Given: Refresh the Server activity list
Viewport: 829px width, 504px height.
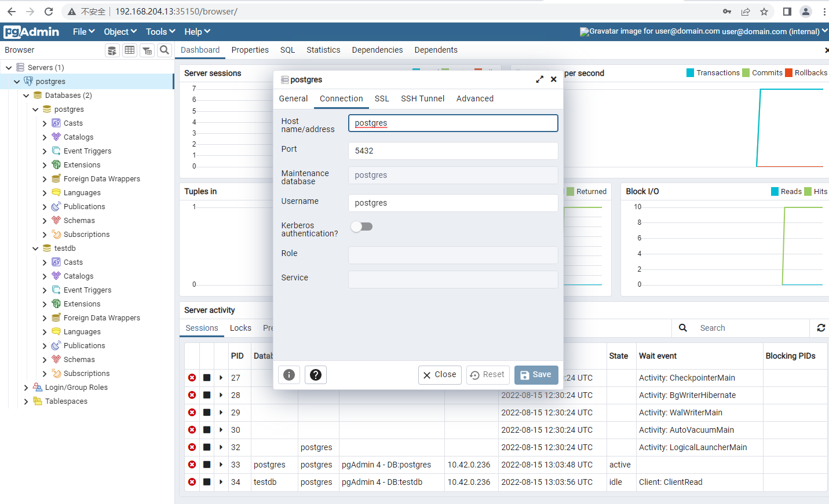Looking at the screenshot, I should pyautogui.click(x=821, y=328).
